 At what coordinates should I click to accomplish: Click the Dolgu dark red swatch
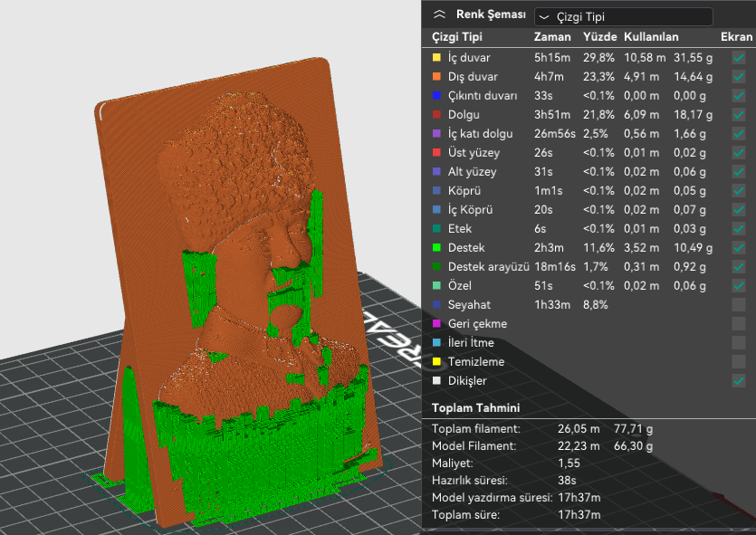coord(436,115)
